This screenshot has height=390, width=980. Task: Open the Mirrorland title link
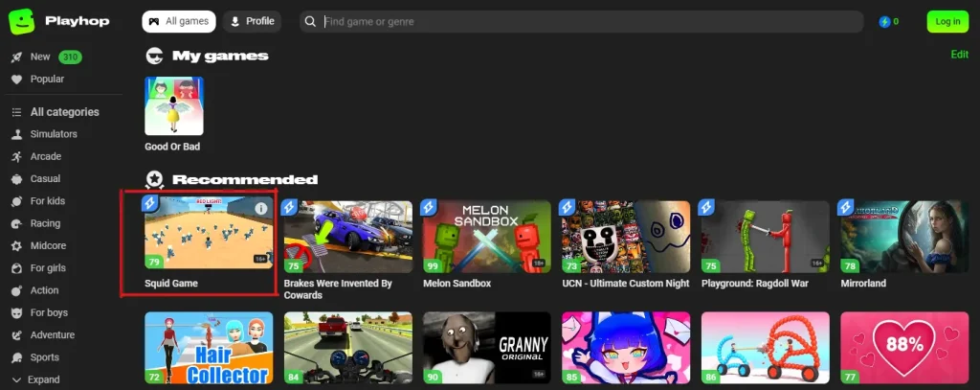864,284
